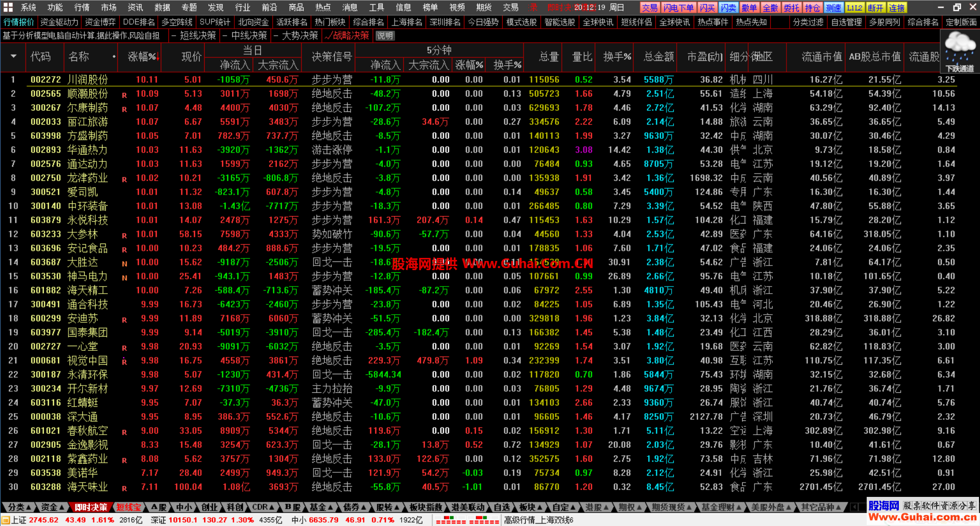Click the 断开 disconnect button

875,8
